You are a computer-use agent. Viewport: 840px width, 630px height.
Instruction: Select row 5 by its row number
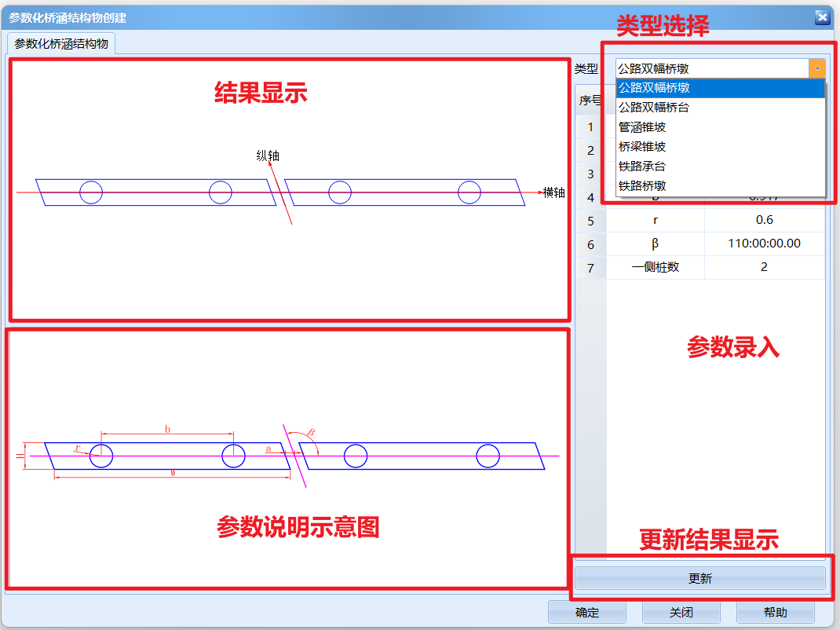click(x=590, y=222)
